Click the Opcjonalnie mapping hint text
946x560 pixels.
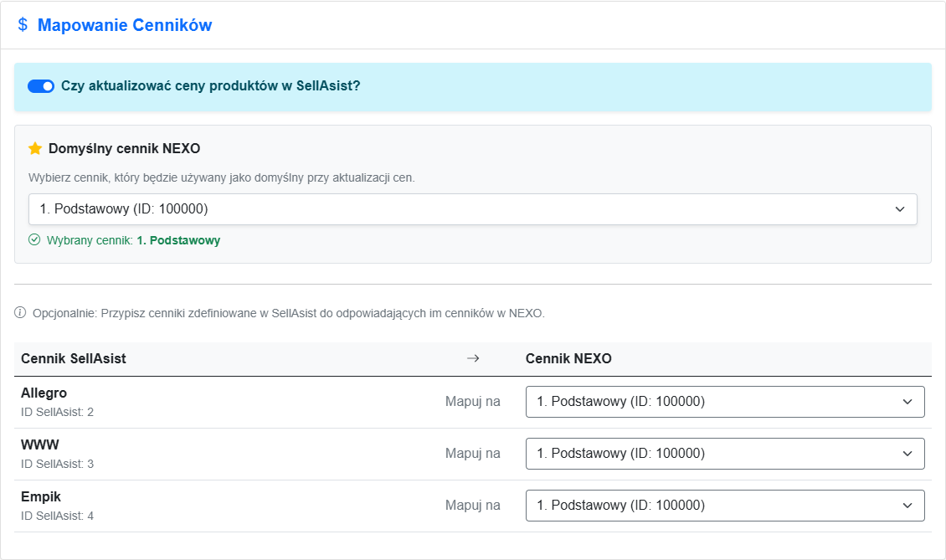[x=288, y=313]
